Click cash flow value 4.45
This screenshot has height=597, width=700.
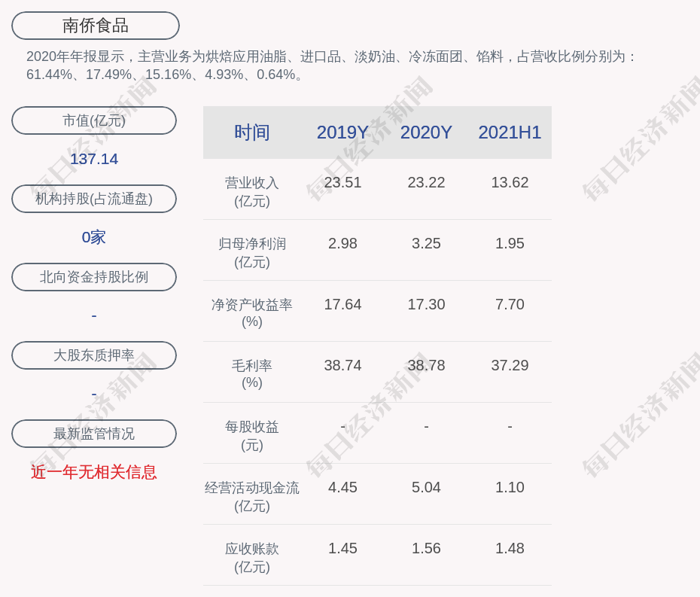click(x=342, y=487)
